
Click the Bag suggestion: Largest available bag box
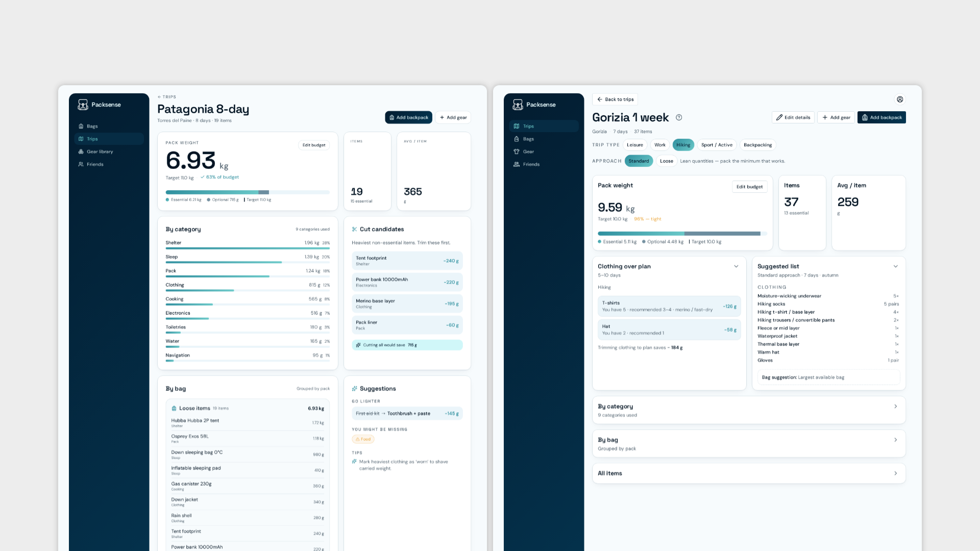828,378
